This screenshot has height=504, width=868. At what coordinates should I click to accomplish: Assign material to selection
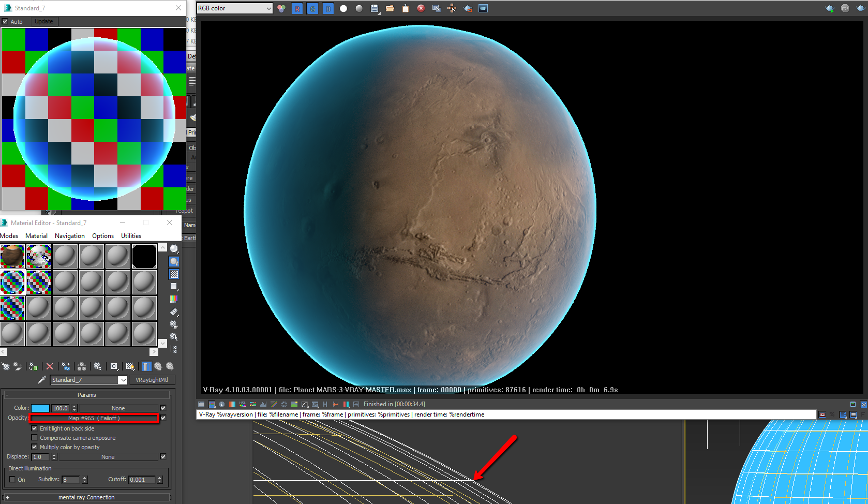[x=34, y=366]
